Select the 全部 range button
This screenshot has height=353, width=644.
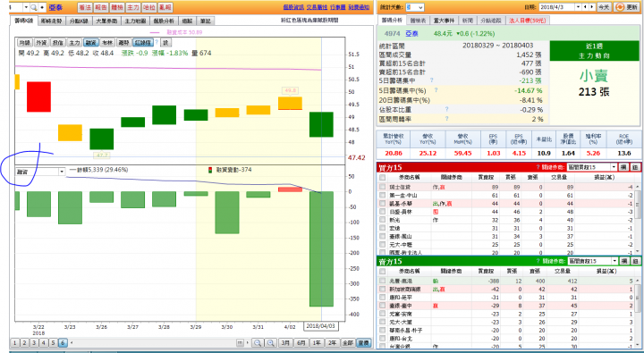coord(347,343)
